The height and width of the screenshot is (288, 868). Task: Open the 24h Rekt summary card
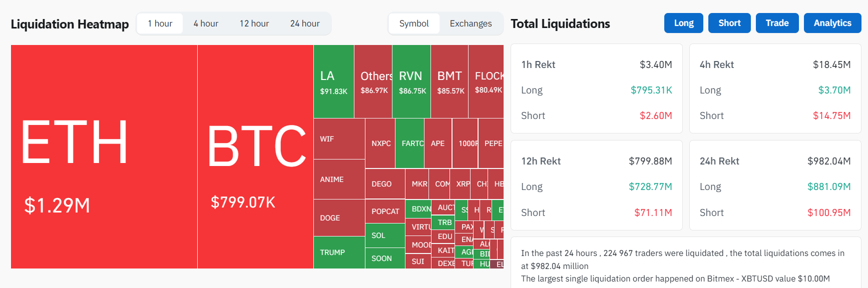pyautogui.click(x=775, y=185)
